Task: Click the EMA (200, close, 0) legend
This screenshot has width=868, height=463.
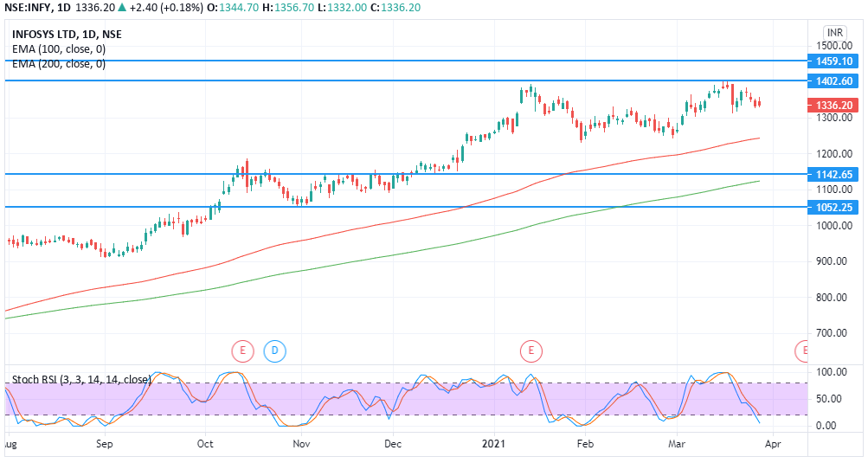Action: tap(59, 64)
